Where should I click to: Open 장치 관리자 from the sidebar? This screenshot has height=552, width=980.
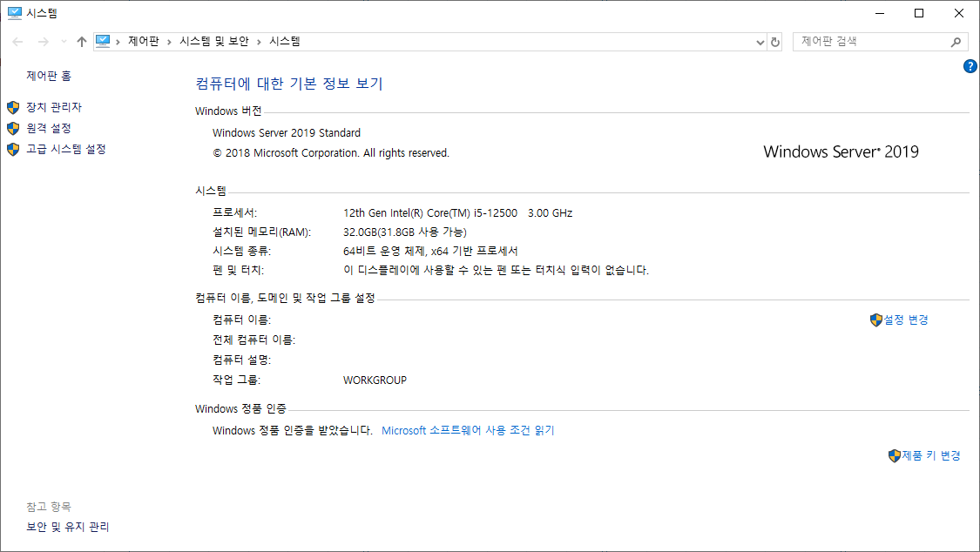[54, 107]
